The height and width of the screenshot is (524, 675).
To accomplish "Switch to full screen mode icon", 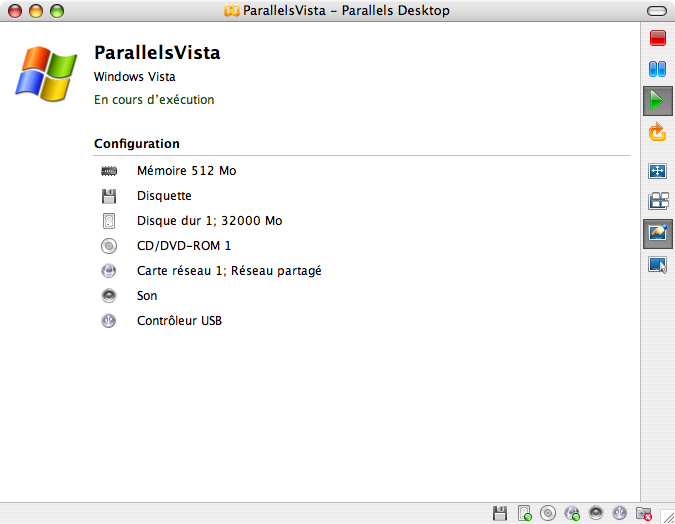I will 657,171.
